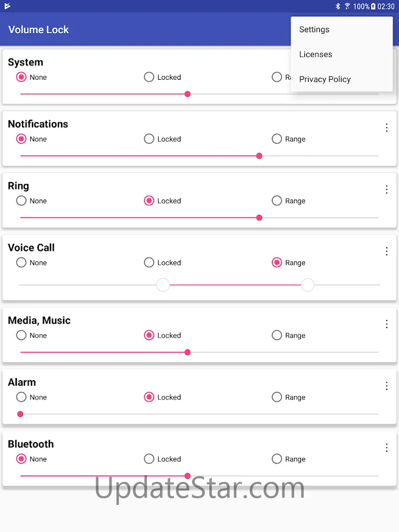Open the Notifications card overflow menu
Viewport: 399px width, 532px height.
pyautogui.click(x=386, y=127)
